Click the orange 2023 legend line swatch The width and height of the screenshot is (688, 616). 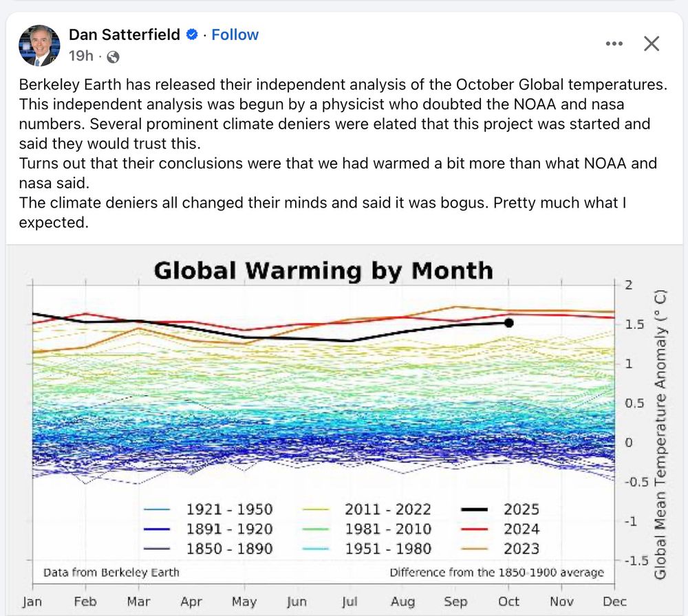(473, 549)
